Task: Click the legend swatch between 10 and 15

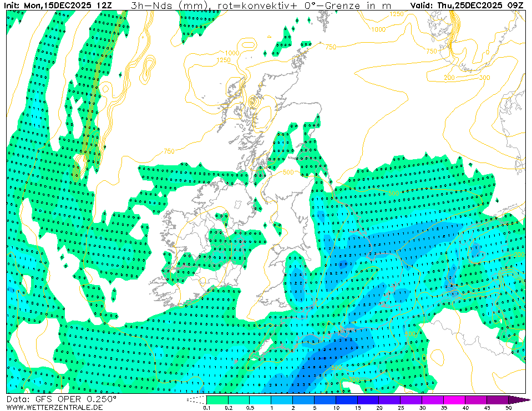Action: [347, 399]
